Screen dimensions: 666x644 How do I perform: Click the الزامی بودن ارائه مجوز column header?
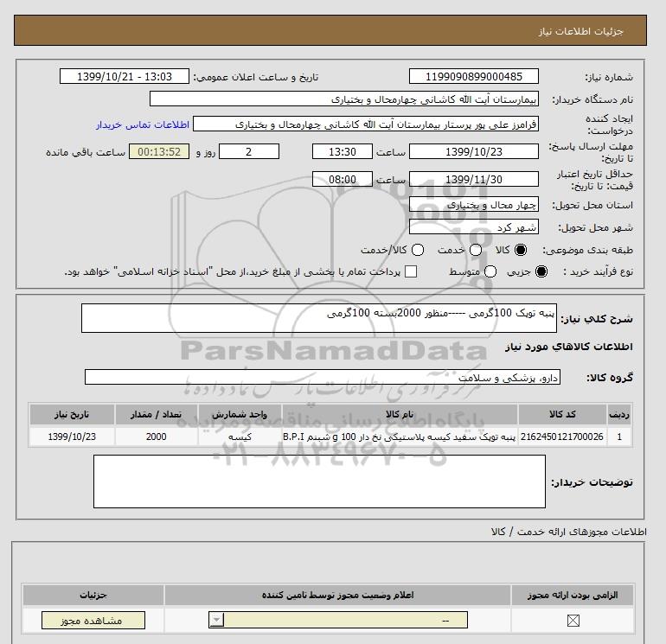[x=573, y=596]
